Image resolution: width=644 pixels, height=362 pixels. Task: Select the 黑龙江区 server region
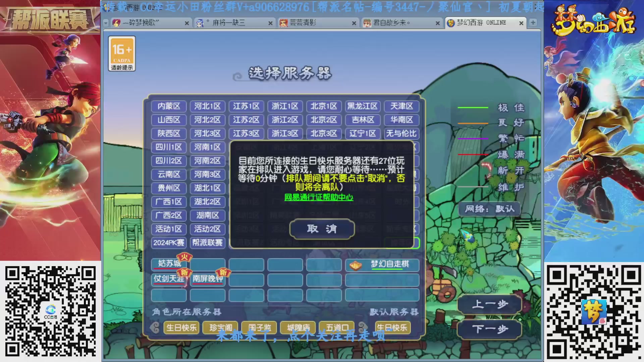point(363,106)
